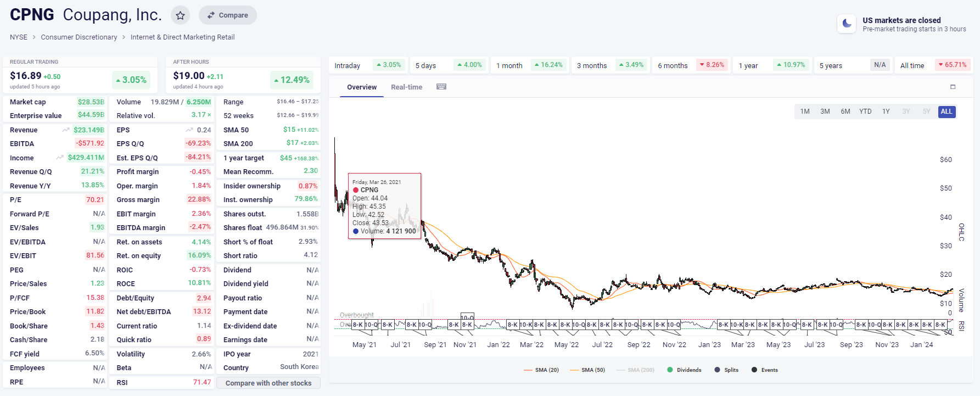Add CPNG to favorites with the star icon

pos(180,15)
